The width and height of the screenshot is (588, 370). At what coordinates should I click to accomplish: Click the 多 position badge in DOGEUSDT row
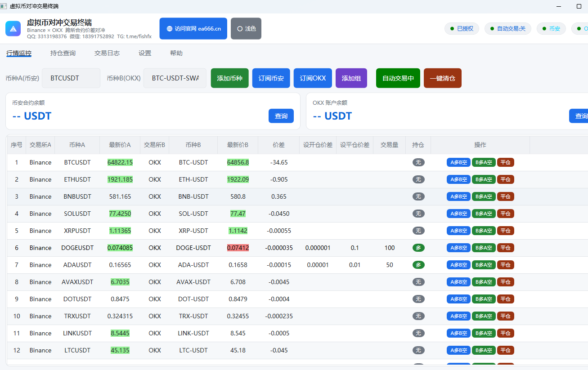coord(418,248)
